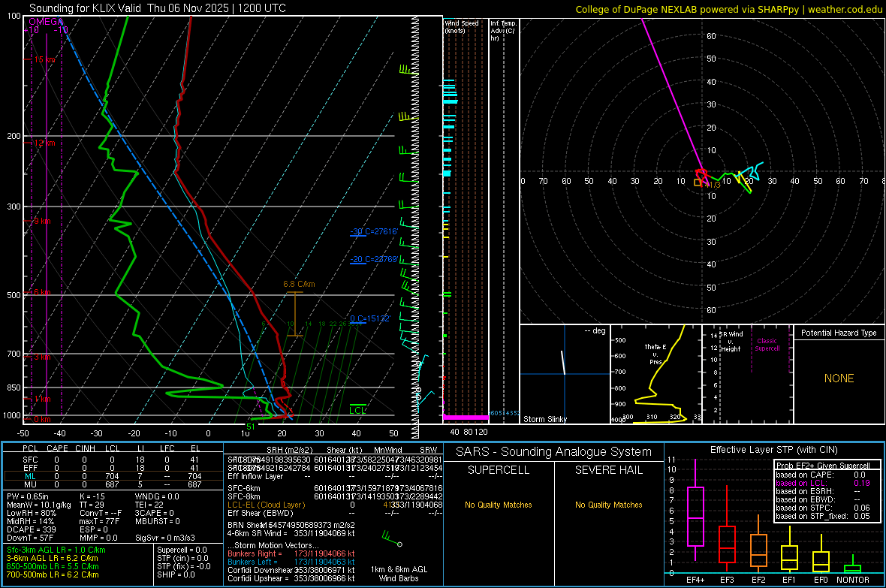Viewport: 886px width, 588px height.
Task: Click the 'Eff Shear (EBWD)' row label
Action: coord(261,514)
